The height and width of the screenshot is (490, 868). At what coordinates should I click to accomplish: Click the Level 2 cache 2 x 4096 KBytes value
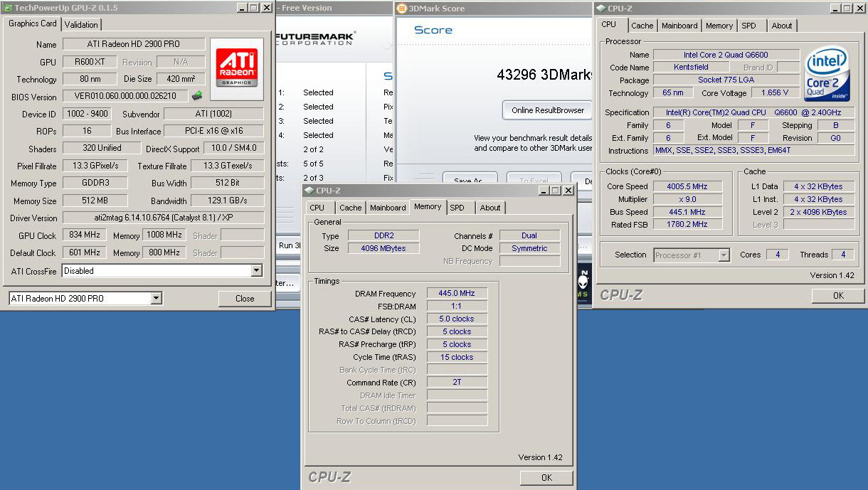pos(819,212)
